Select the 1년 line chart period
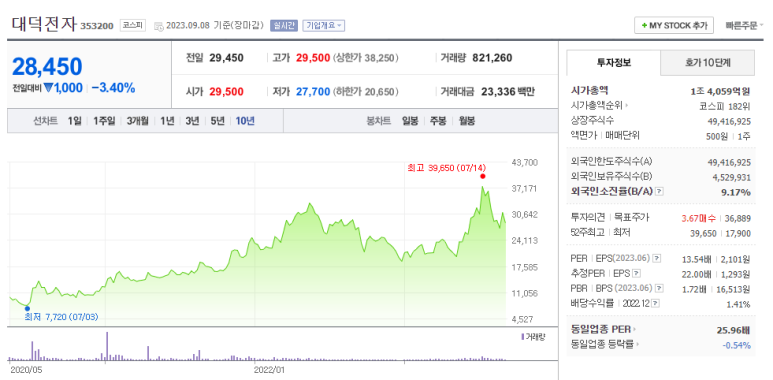The image size is (773, 380). (167, 121)
